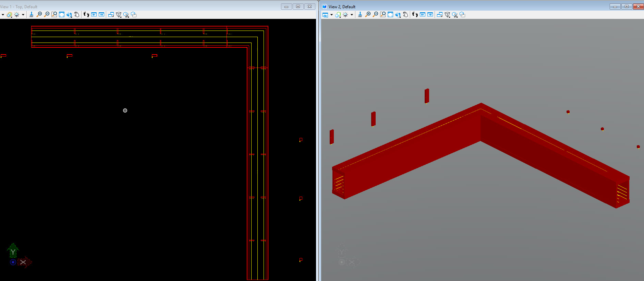
Task: Click Rotate View tool in View 2
Action: tap(398, 14)
